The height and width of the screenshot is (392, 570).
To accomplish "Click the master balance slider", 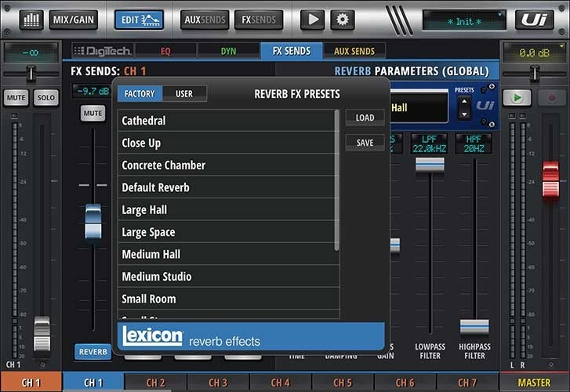I will 535,73.
